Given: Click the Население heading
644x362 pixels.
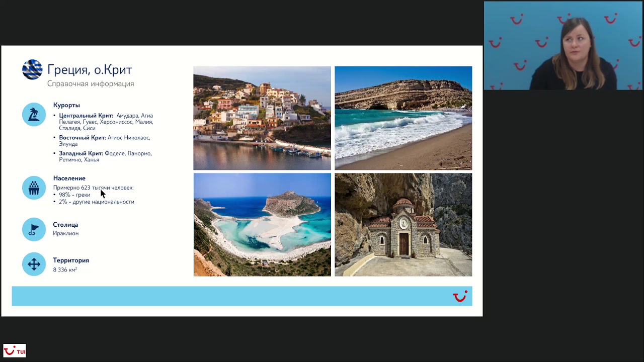Looking at the screenshot, I should (69, 178).
